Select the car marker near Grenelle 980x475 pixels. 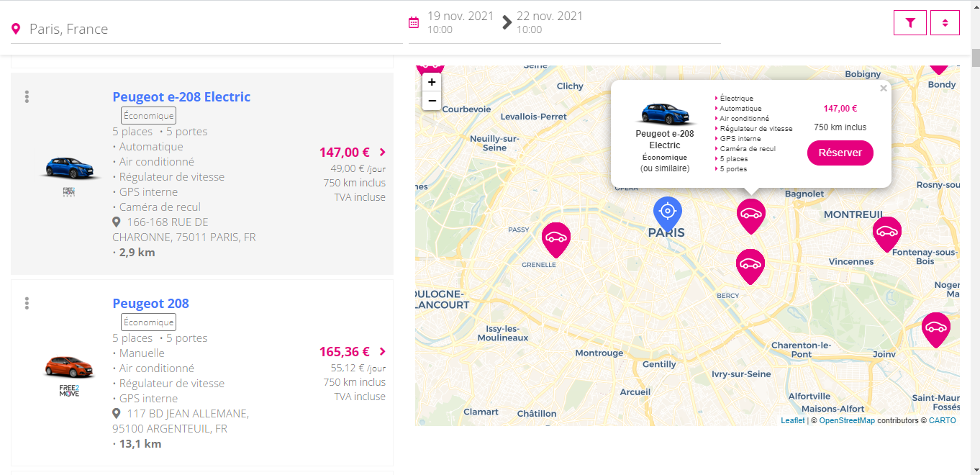(x=556, y=240)
